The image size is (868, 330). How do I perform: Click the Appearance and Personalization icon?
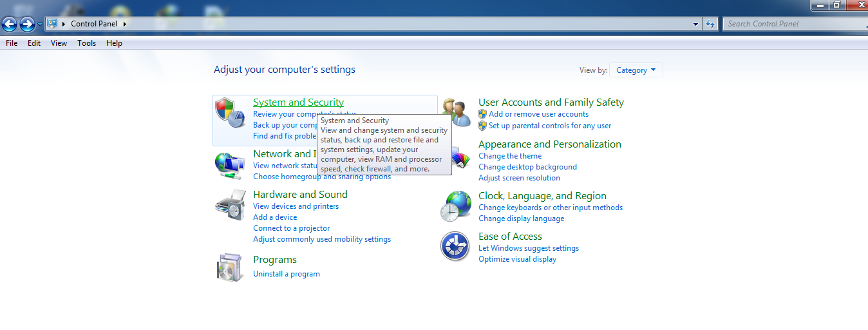coord(461,157)
